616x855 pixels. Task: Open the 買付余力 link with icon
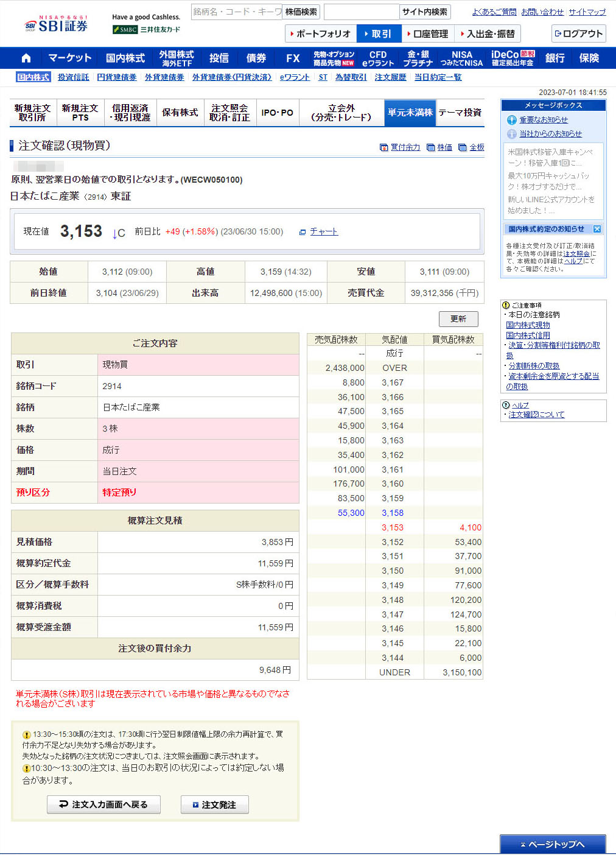[405, 147]
